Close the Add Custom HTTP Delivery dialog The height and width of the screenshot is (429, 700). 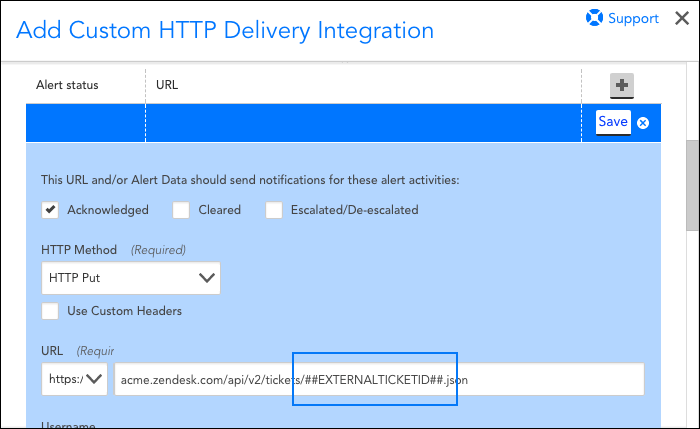(x=682, y=18)
